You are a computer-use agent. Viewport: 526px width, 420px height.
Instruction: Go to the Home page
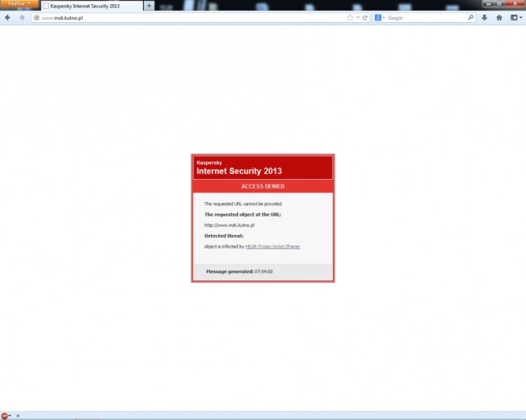tap(499, 18)
